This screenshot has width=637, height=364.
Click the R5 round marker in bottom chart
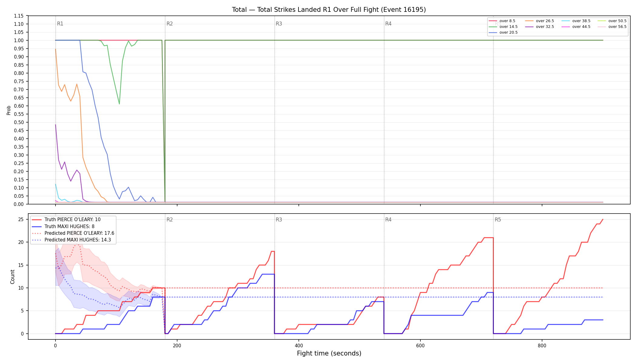point(498,220)
